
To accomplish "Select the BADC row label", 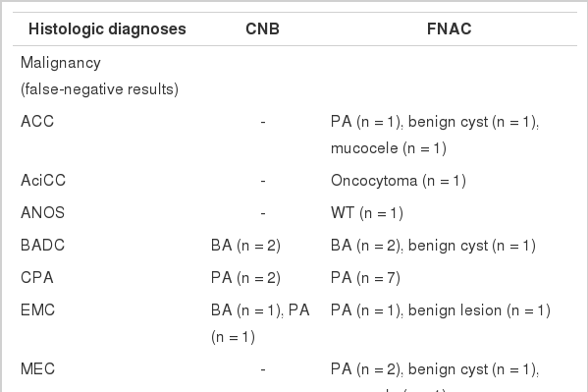I will [43, 246].
